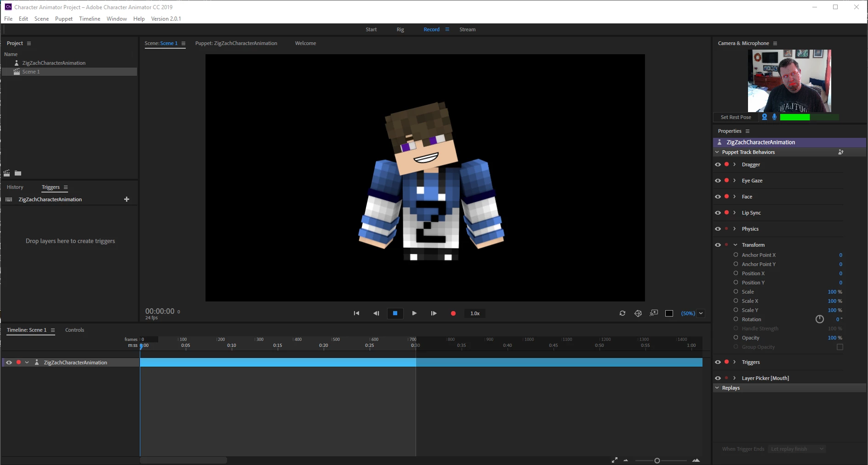Hide the Face behavior

coord(718,197)
